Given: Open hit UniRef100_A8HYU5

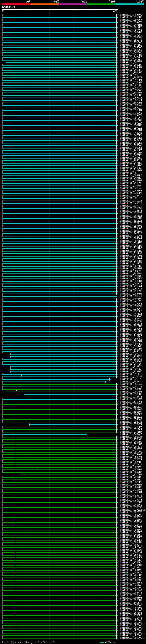Looking at the screenshot, I should (x=131, y=15).
